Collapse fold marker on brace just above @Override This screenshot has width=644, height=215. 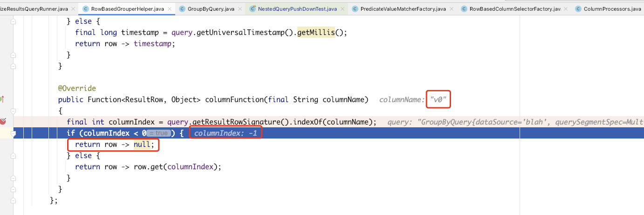tap(14, 66)
